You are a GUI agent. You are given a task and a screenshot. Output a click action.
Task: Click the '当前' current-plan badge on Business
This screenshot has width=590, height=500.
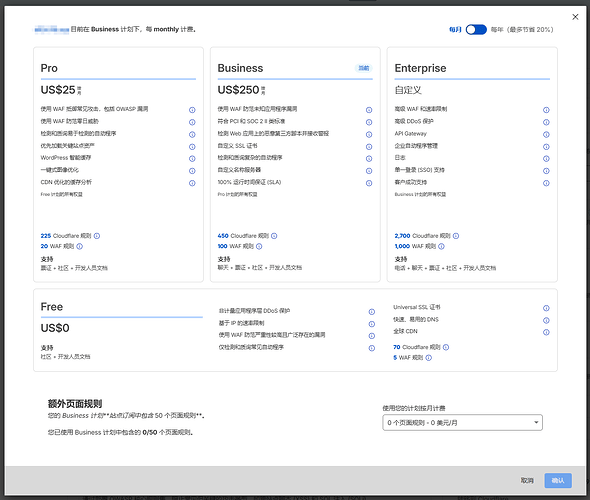point(363,68)
